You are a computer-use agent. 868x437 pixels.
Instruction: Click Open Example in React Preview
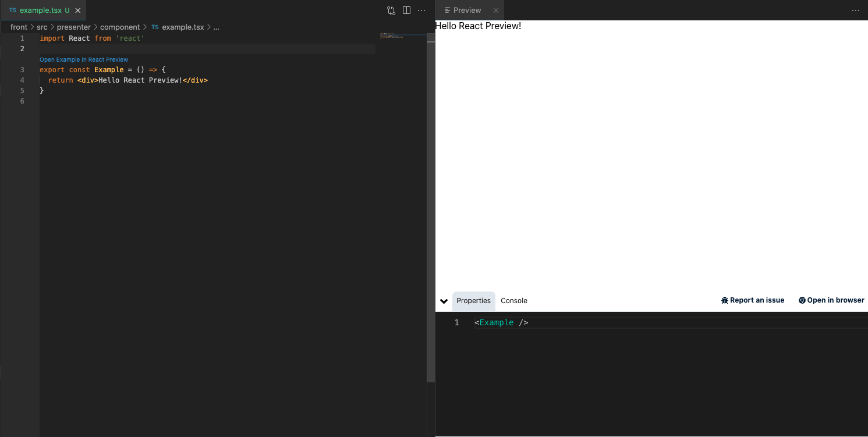pos(83,59)
